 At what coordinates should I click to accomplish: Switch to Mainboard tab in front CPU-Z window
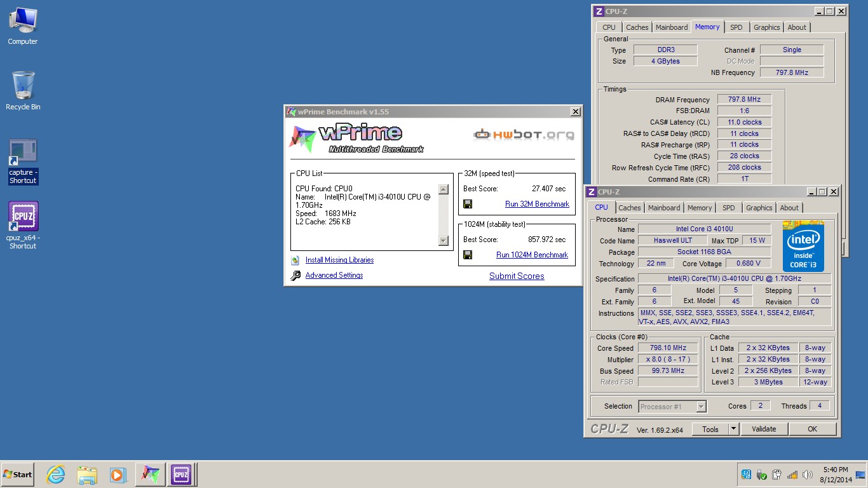click(664, 208)
